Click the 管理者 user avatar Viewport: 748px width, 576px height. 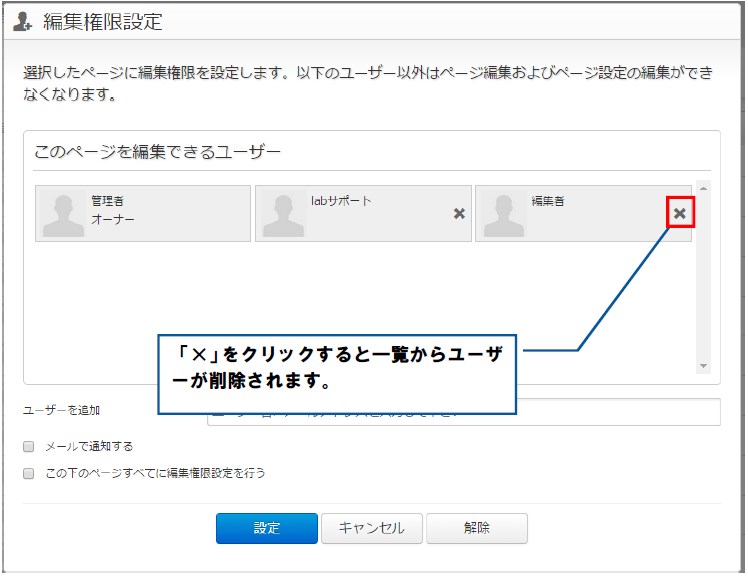pos(62,216)
